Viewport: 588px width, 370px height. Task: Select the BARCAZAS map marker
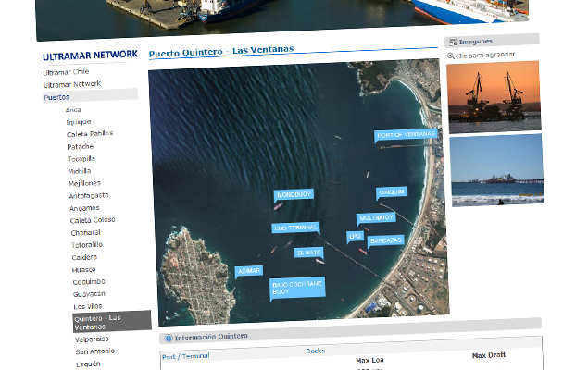point(385,240)
